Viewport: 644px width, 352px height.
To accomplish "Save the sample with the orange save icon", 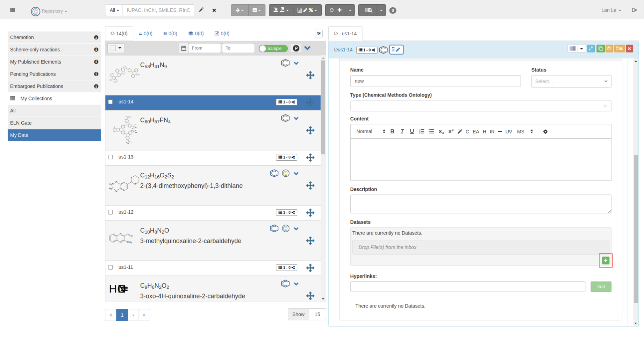I will [x=609, y=49].
